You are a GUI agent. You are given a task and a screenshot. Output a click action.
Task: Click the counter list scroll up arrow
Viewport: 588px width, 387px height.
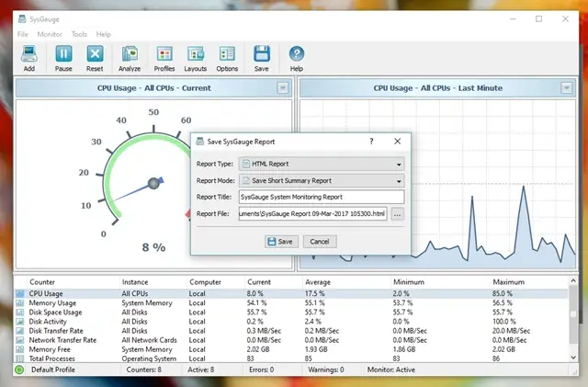click(x=573, y=280)
